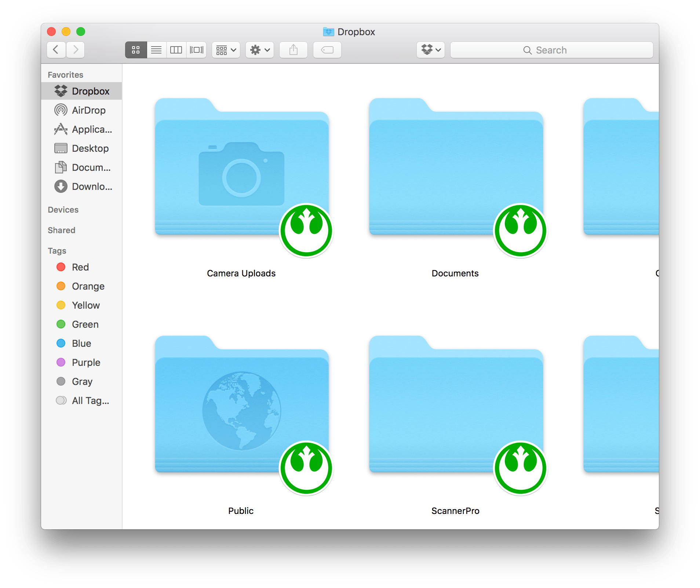Open the item arrangement dropdown

point(225,50)
